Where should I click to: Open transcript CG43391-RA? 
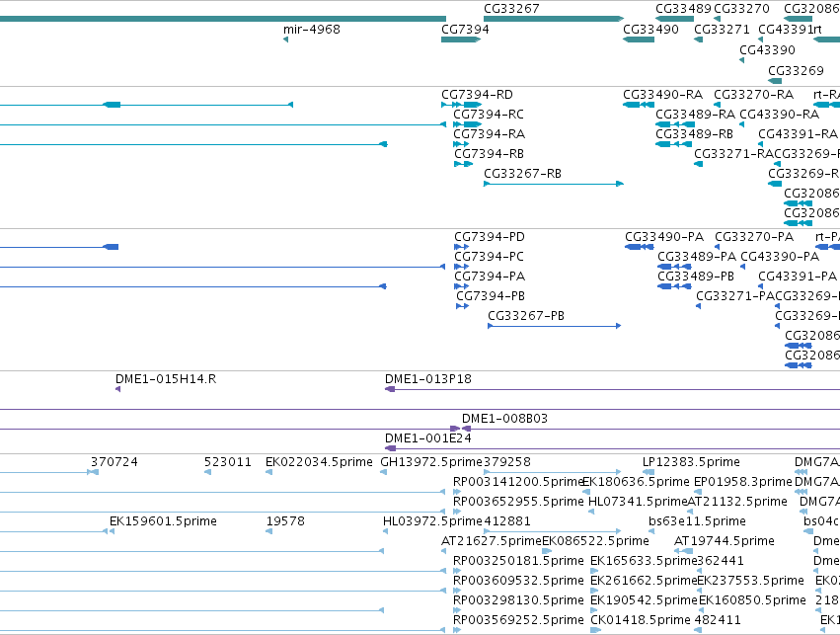798,134
